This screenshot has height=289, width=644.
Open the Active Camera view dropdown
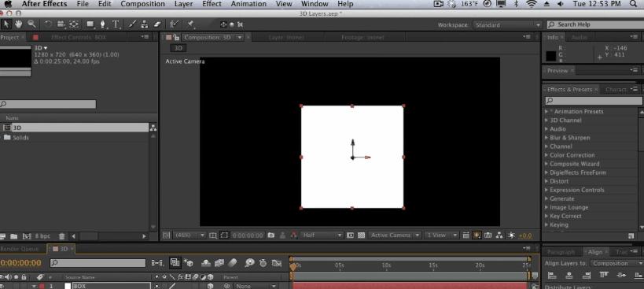tap(395, 235)
